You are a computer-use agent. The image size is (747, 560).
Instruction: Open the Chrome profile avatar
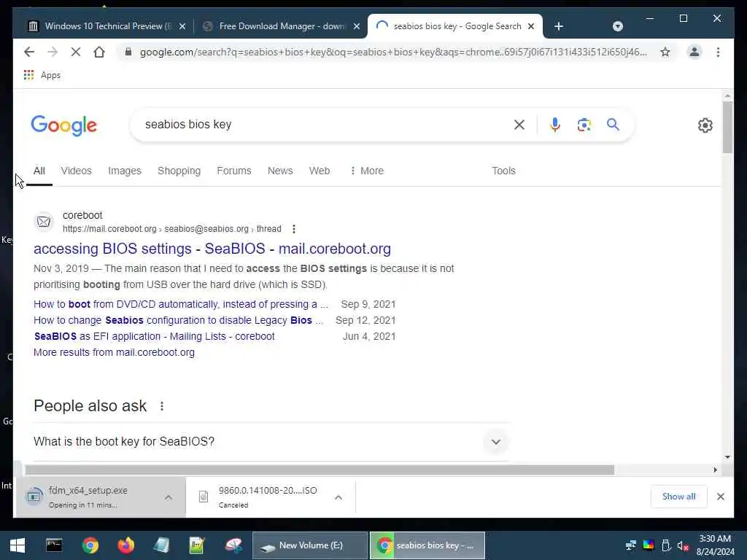694,52
